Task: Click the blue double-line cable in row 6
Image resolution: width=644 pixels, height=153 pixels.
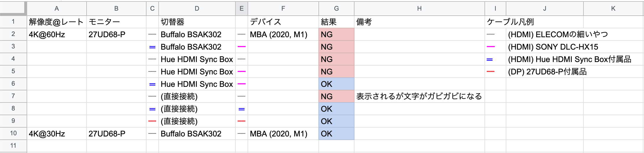Action: point(152,84)
